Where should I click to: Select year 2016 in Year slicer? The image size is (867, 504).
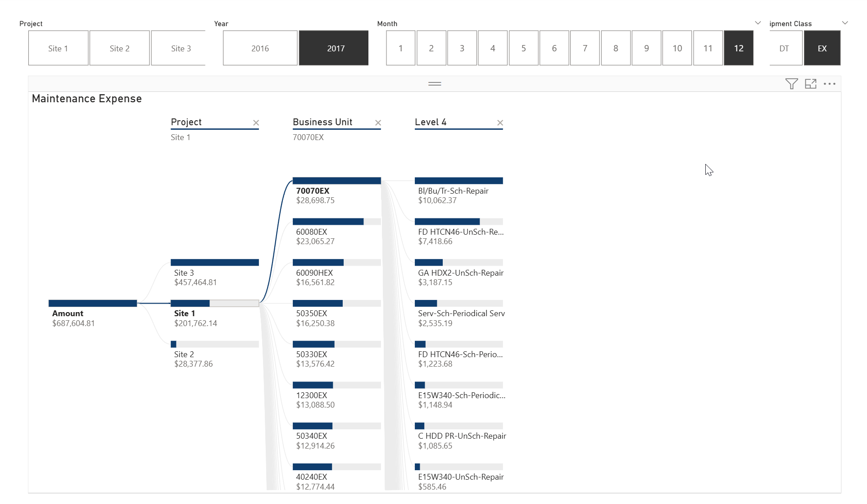click(260, 48)
